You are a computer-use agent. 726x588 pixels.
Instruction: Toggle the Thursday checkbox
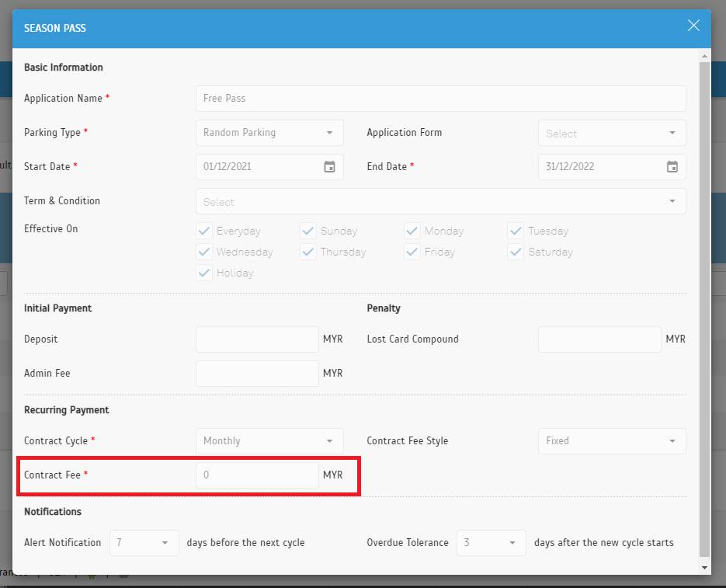click(x=308, y=252)
